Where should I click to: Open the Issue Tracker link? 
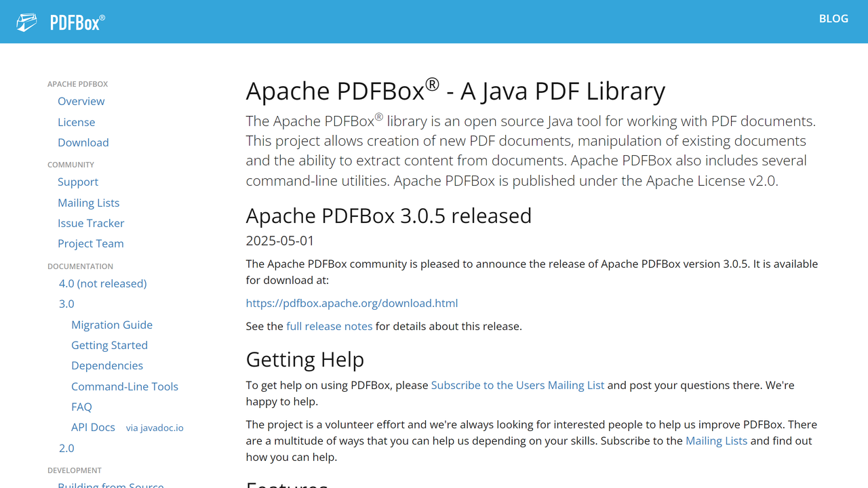(91, 223)
